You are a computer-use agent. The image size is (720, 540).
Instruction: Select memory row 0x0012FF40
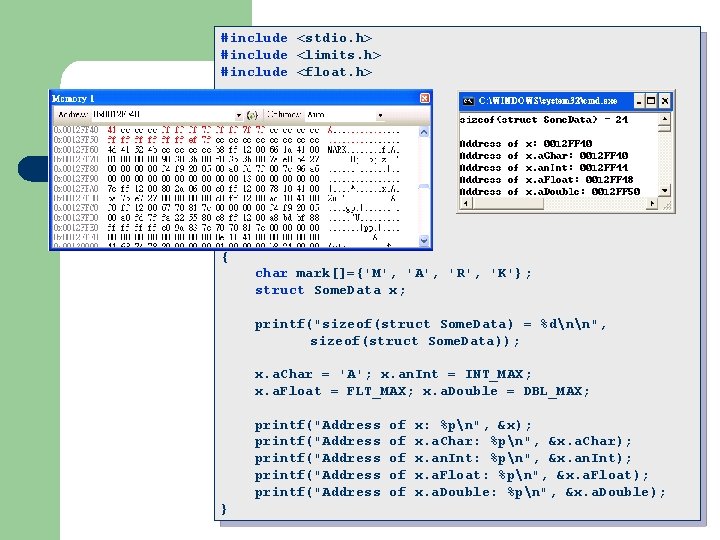click(x=226, y=130)
